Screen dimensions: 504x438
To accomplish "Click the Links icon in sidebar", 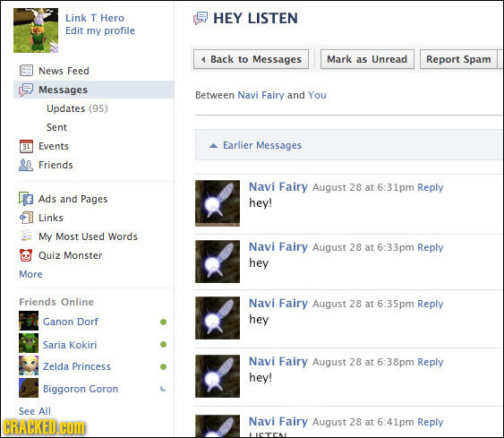I will (26, 218).
